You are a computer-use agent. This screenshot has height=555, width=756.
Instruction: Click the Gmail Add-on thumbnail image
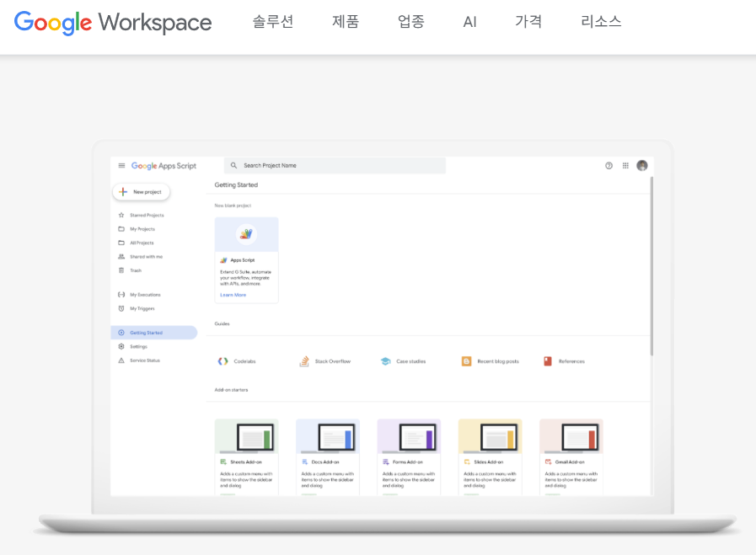(x=571, y=436)
